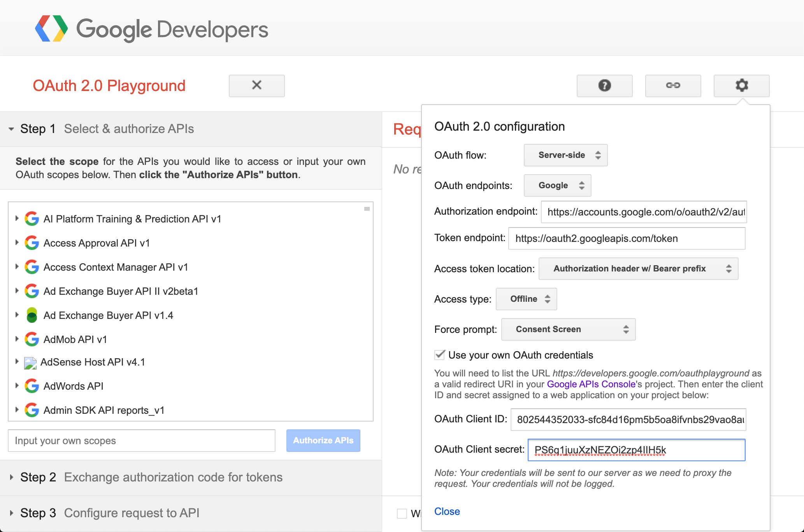Select AdMob API v1 label
Screen dimensions: 804x532
[x=75, y=339]
